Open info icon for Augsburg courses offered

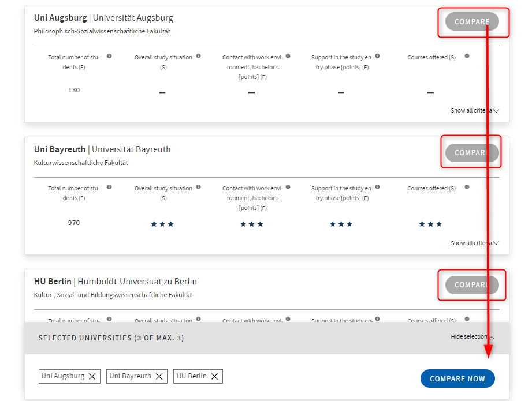click(467, 56)
